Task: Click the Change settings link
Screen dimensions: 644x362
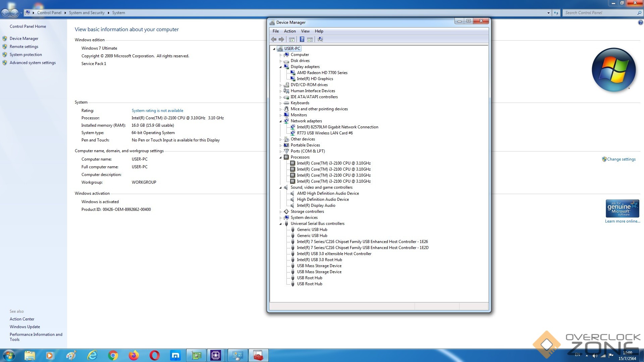Action: point(621,159)
